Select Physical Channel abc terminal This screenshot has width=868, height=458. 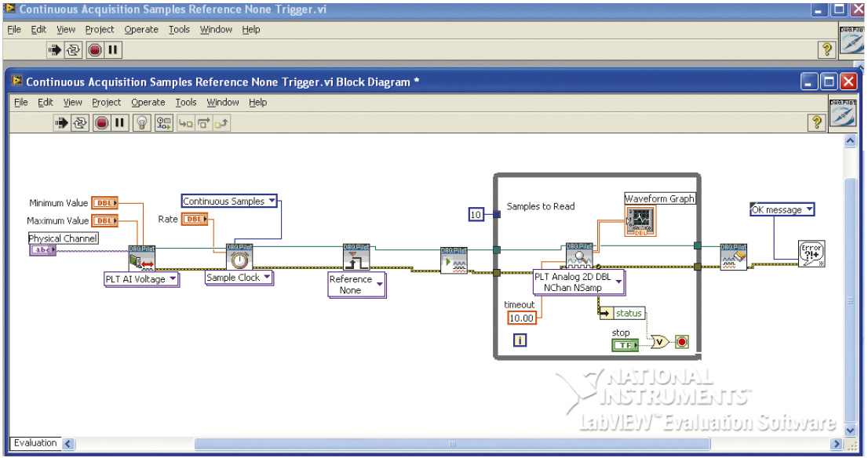click(42, 250)
